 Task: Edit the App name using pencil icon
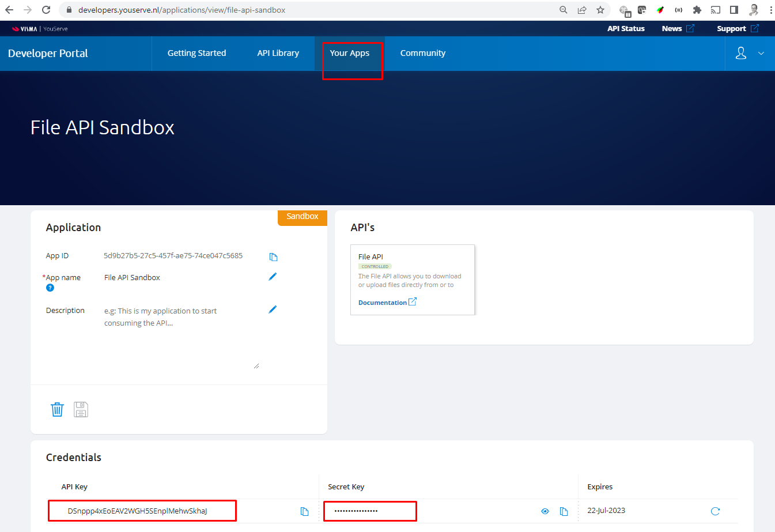(272, 277)
